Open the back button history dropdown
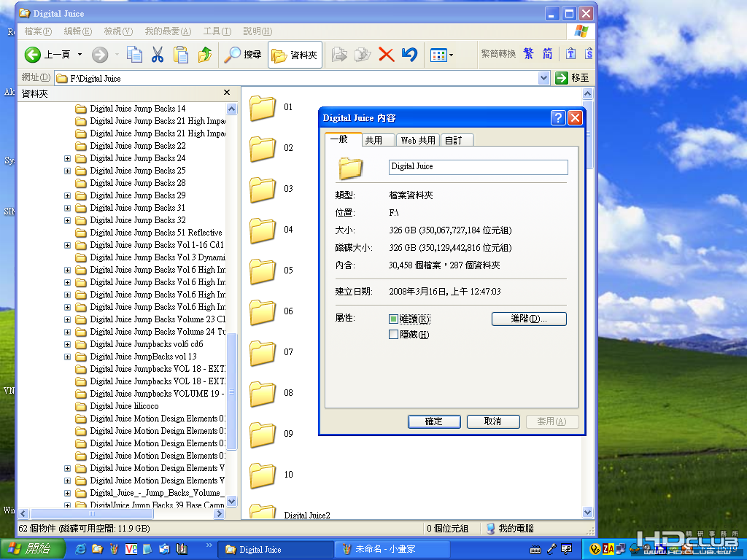The height and width of the screenshot is (560, 747). [x=80, y=55]
